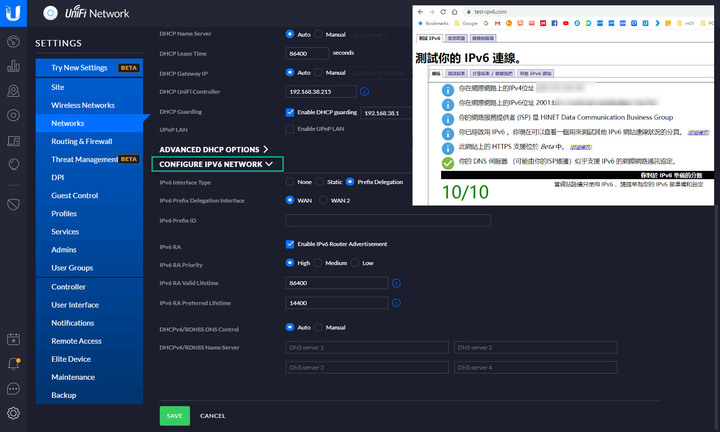Select the 測試 IPv6 page tab
This screenshot has height=432, width=720.
430,38
